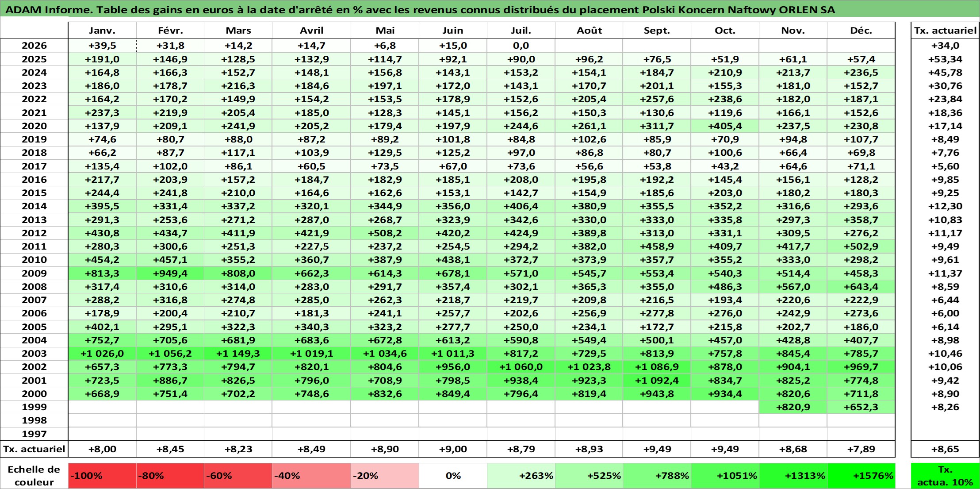Select the +34,0 actuarial rate for 2026

coord(945,46)
